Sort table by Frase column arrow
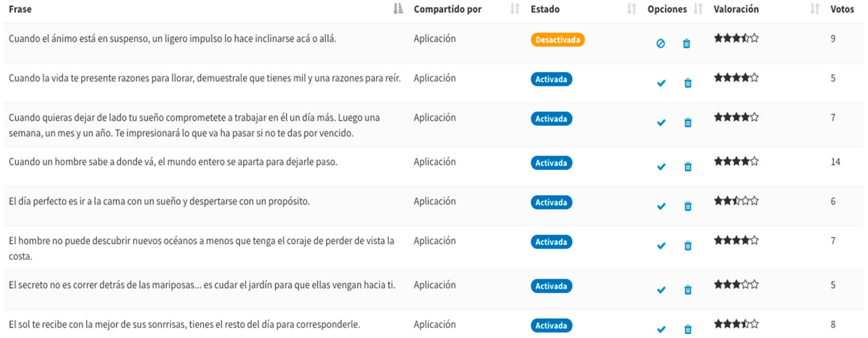868x338 pixels. point(398,9)
